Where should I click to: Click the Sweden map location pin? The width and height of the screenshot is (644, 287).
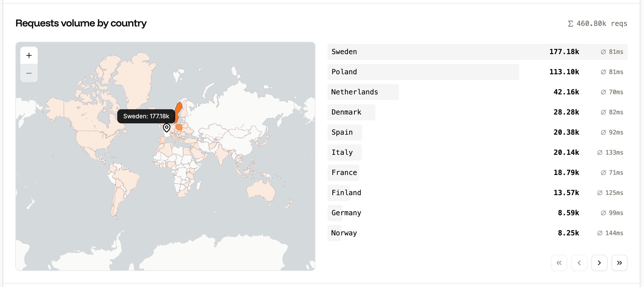pos(166,128)
